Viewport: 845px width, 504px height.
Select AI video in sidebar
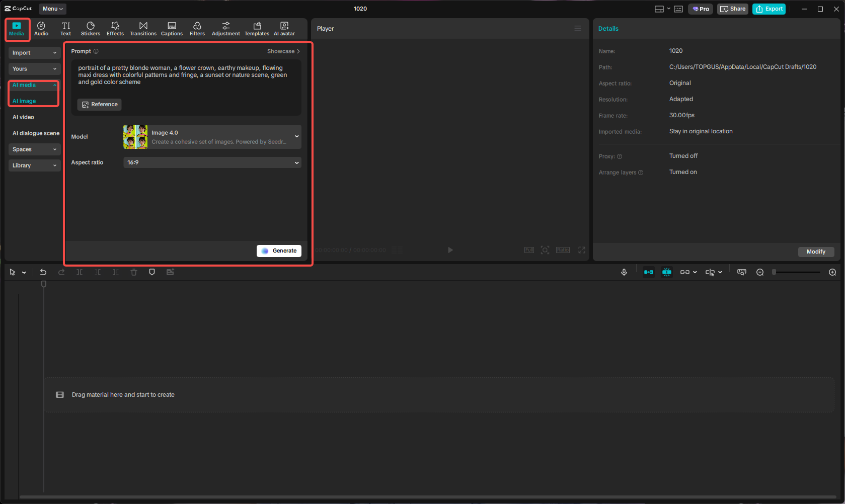(23, 117)
